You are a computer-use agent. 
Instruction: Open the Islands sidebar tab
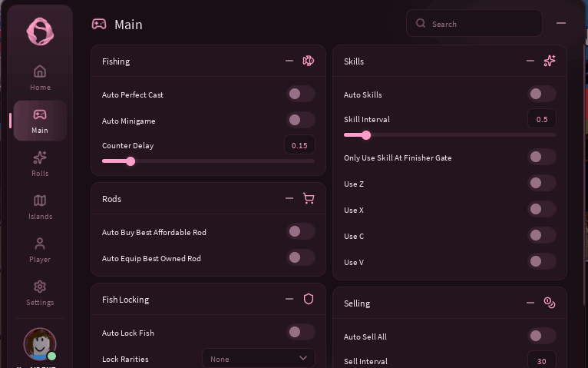40,207
